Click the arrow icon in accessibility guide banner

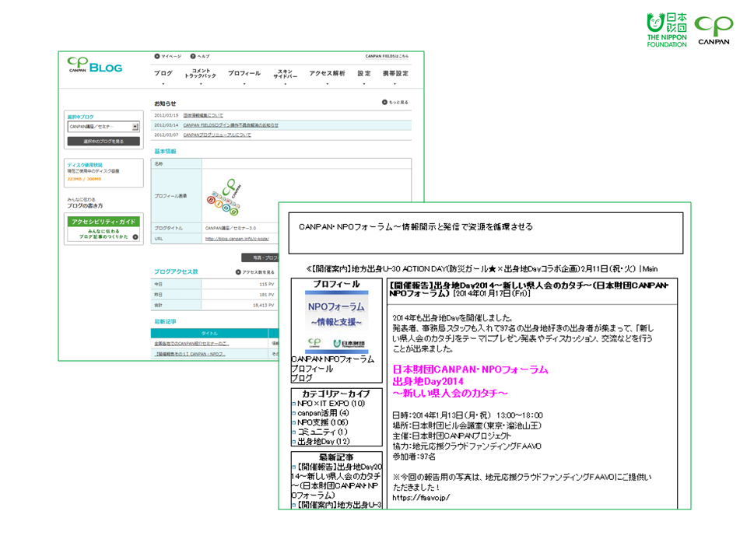click(x=135, y=236)
